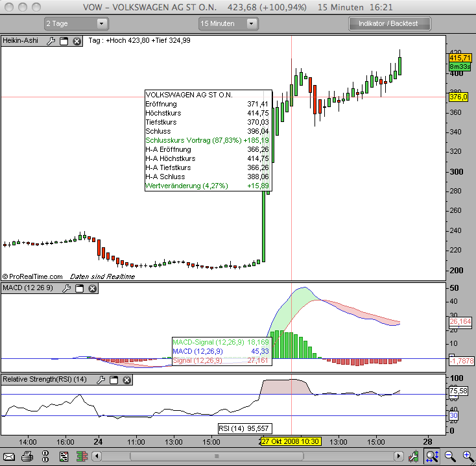Remove the MACD indicator panel
This screenshot has height=466, width=476.
[93, 288]
